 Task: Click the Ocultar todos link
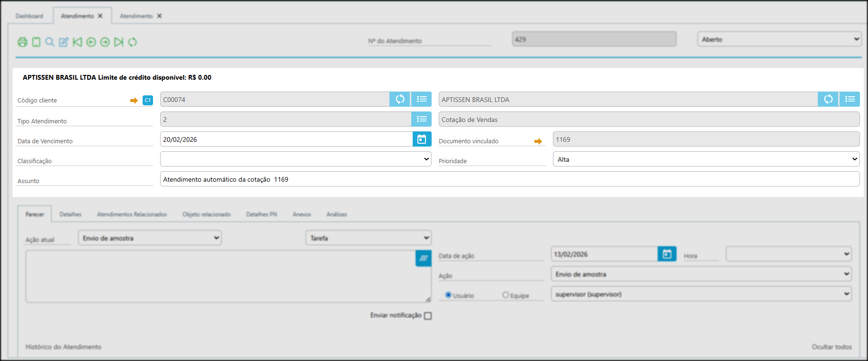click(832, 347)
